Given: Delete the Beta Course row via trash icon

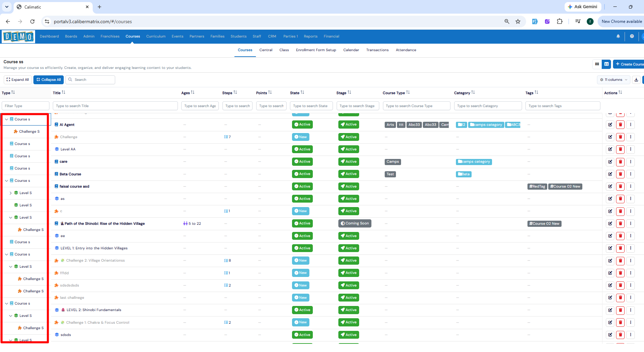Looking at the screenshot, I should click(x=620, y=174).
